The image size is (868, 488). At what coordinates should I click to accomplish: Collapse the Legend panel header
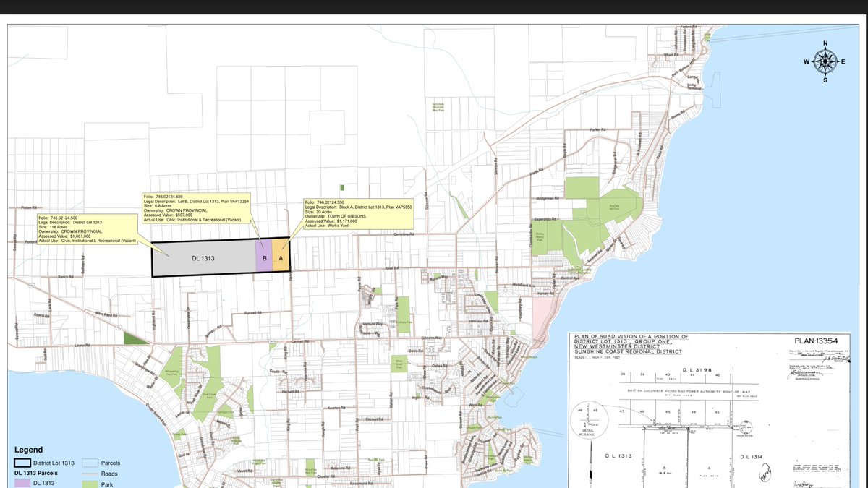point(29,450)
